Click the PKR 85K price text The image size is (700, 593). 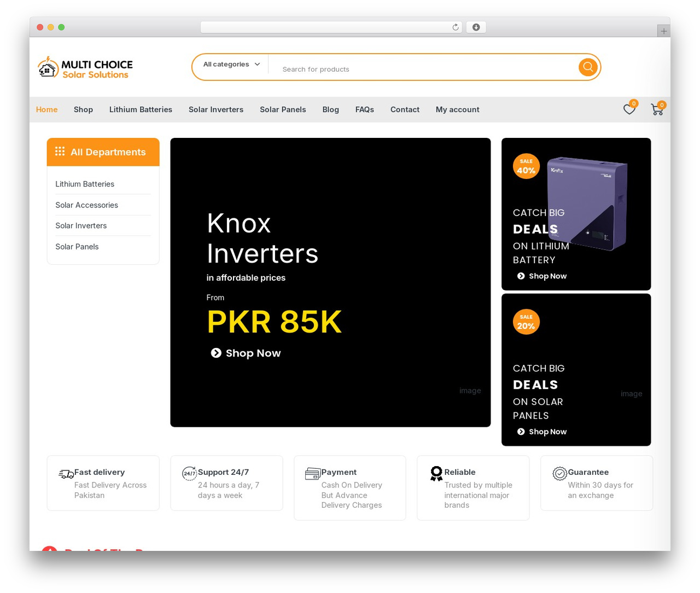[x=274, y=322]
